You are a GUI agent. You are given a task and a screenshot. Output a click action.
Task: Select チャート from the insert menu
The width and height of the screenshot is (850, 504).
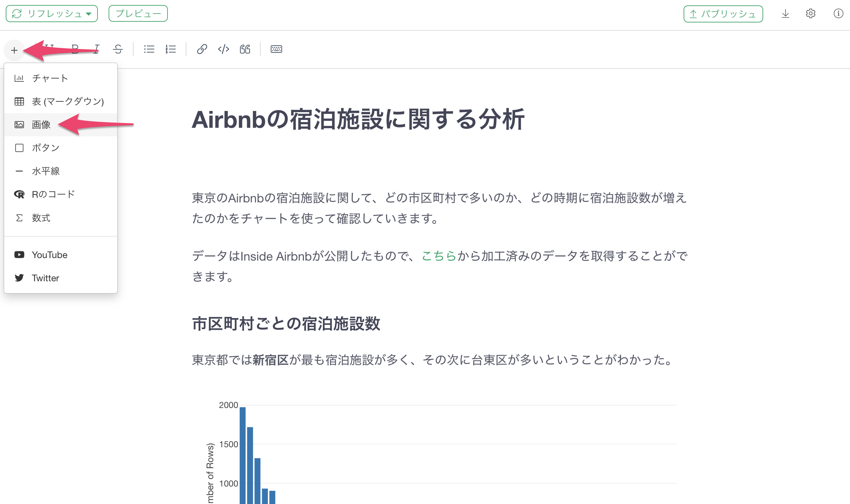50,78
